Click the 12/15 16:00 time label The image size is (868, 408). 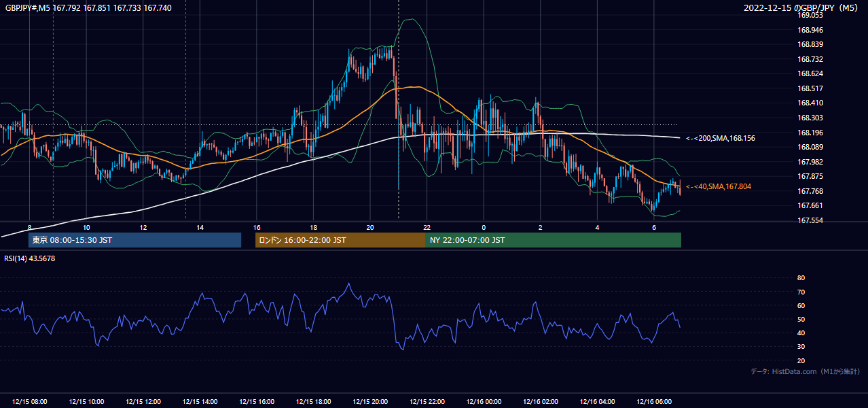[x=257, y=402]
